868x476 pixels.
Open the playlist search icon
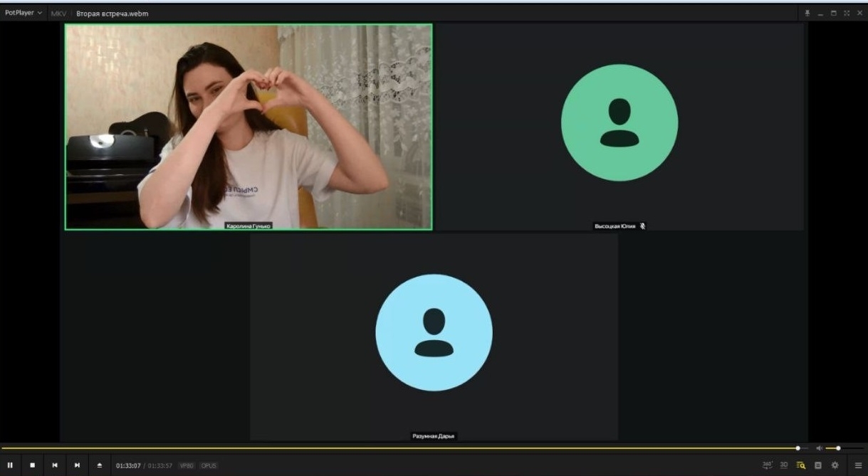[x=801, y=465]
